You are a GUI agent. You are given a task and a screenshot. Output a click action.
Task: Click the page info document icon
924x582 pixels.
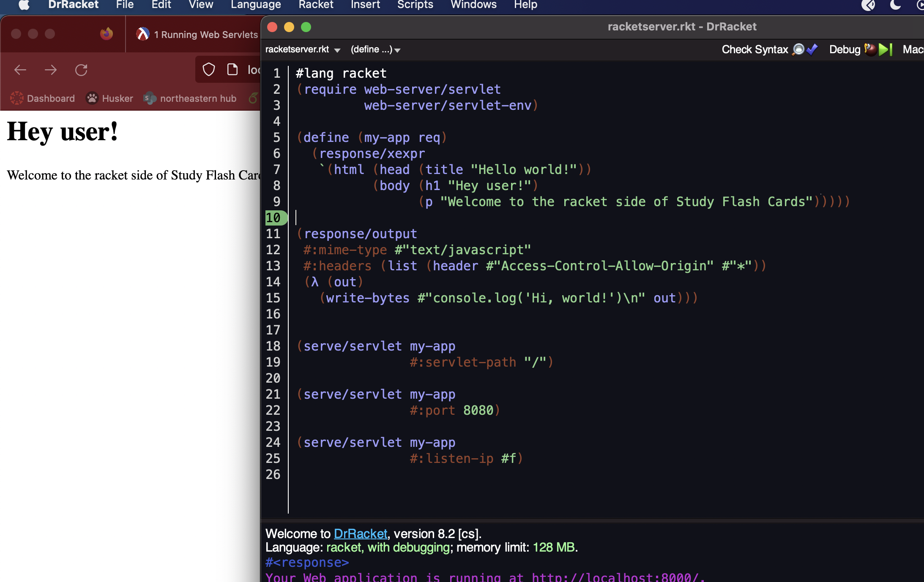click(x=232, y=70)
